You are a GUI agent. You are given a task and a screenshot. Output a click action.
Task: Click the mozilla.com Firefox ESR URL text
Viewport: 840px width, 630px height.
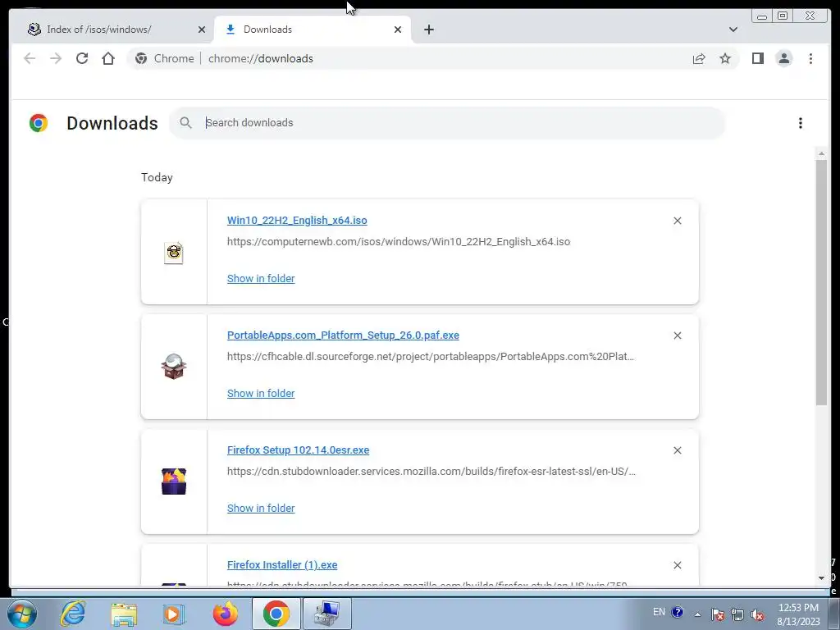pos(431,472)
